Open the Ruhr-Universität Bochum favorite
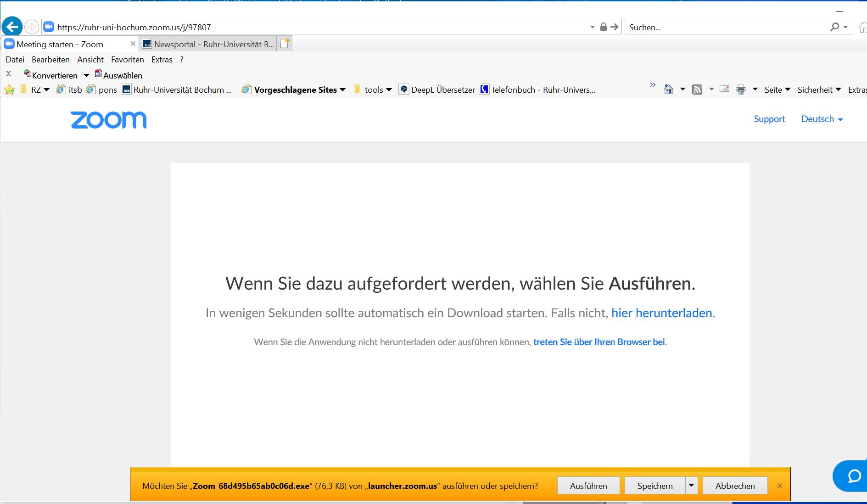 pyautogui.click(x=177, y=90)
